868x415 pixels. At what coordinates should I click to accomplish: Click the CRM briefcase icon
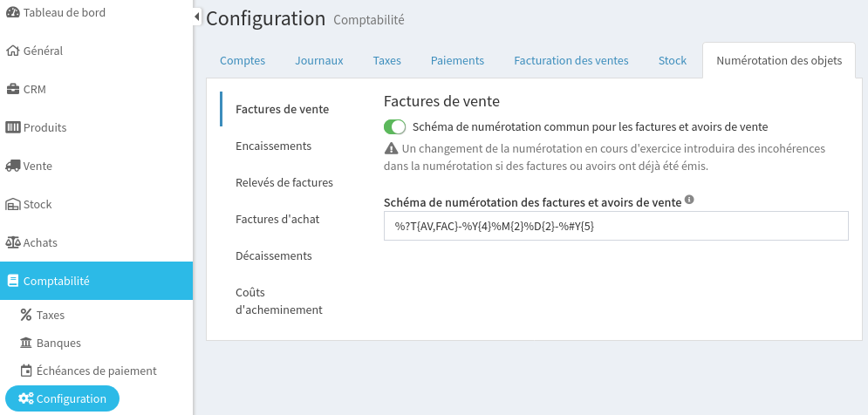(x=13, y=89)
